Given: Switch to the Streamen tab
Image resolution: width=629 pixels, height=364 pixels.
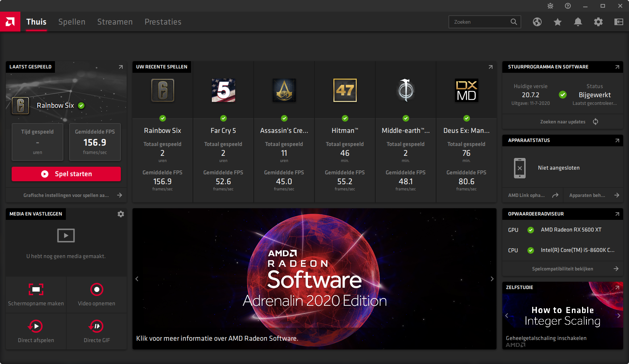Looking at the screenshot, I should coord(115,22).
